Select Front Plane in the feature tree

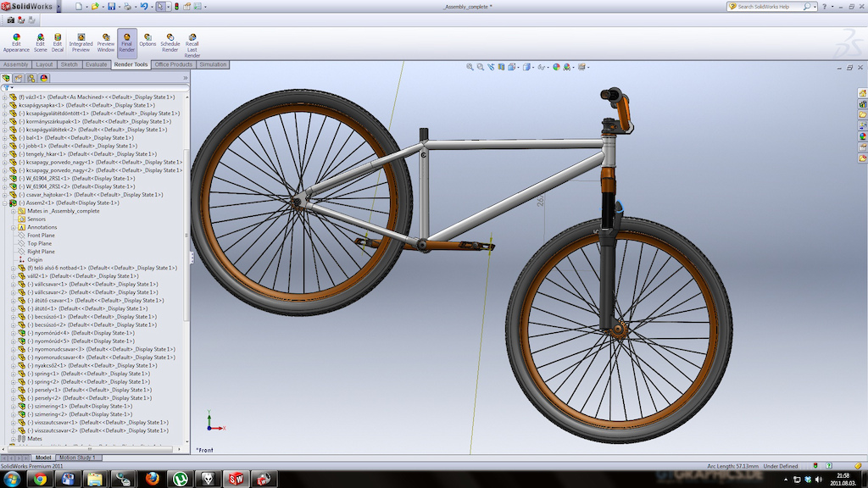41,236
